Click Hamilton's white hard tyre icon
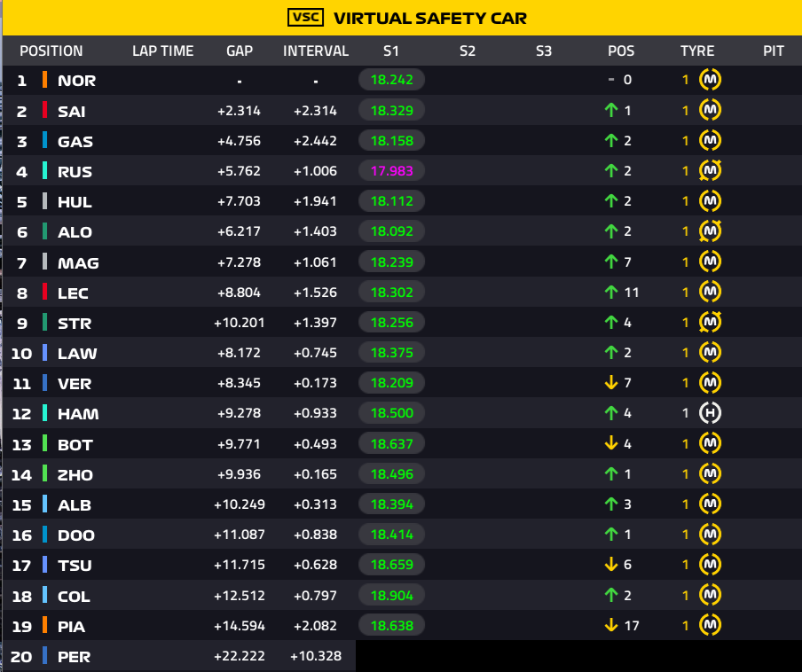This screenshot has height=672, width=802. pyautogui.click(x=710, y=413)
